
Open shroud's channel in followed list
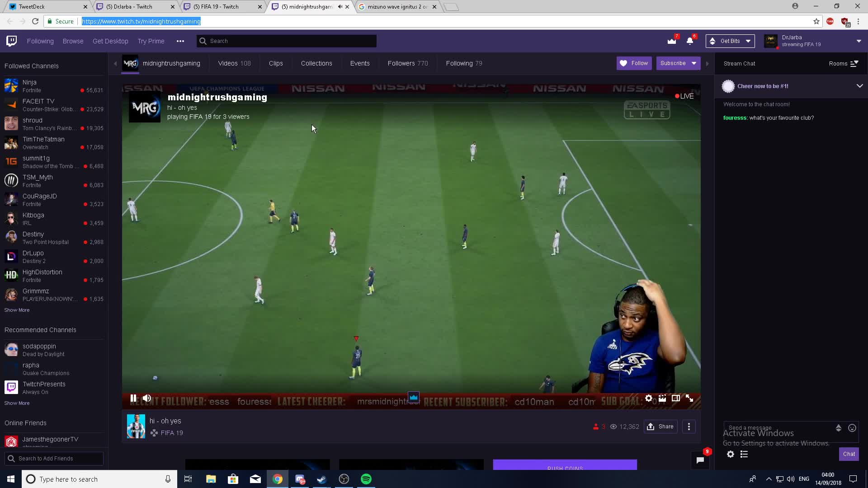click(54, 124)
